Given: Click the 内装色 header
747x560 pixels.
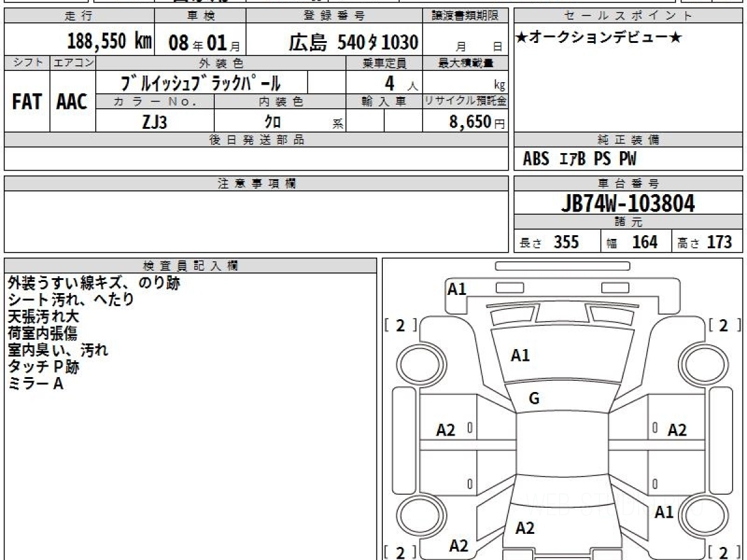Looking at the screenshot, I should pyautogui.click(x=280, y=101).
